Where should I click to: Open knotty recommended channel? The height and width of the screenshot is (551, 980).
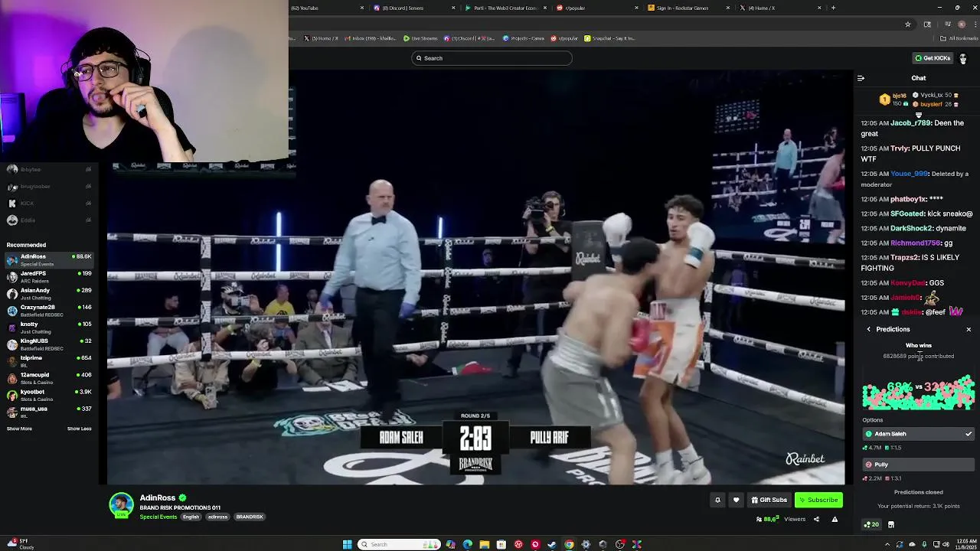[49, 327]
